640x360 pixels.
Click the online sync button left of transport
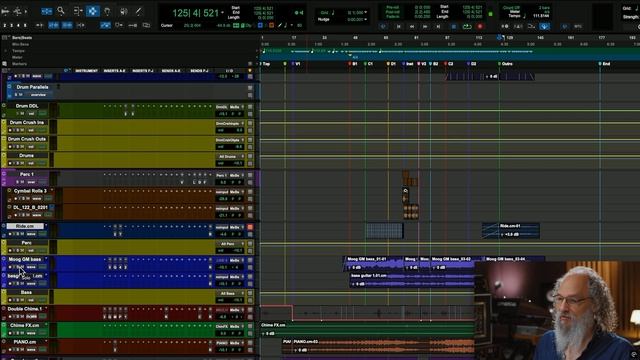pos(382,27)
